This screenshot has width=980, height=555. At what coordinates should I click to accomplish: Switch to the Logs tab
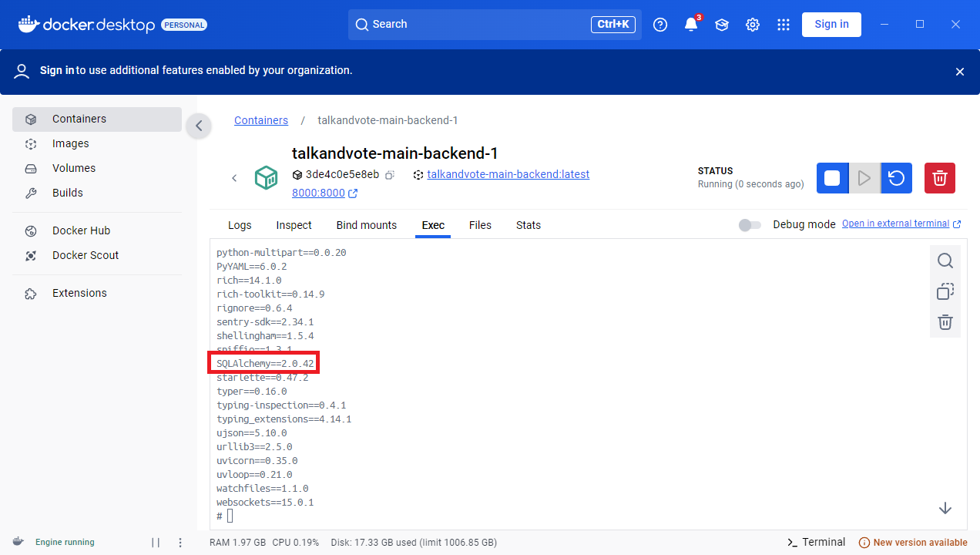pyautogui.click(x=240, y=225)
